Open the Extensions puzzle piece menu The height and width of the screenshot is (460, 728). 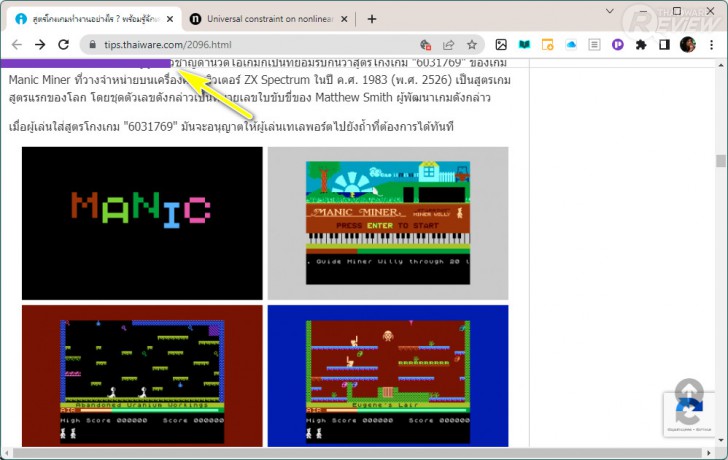pos(641,45)
